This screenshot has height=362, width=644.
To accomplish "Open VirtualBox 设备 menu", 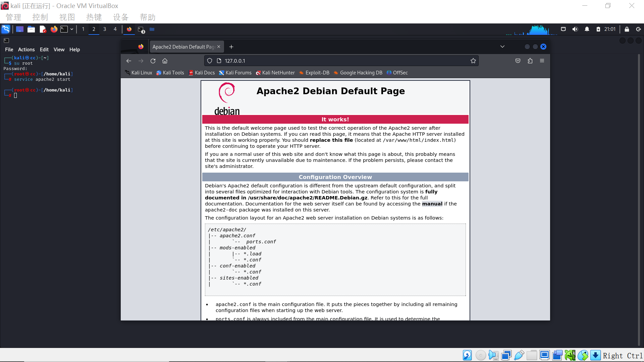I will [121, 17].
